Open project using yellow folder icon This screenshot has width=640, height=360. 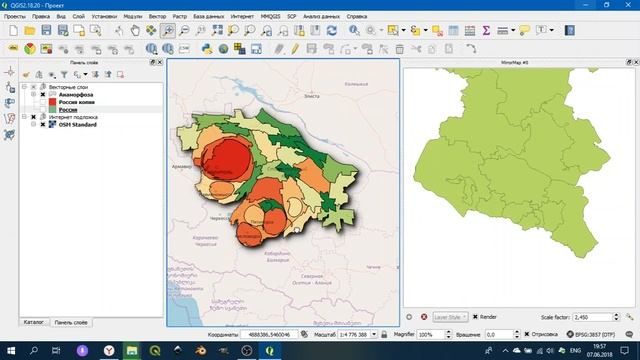(x=30, y=31)
